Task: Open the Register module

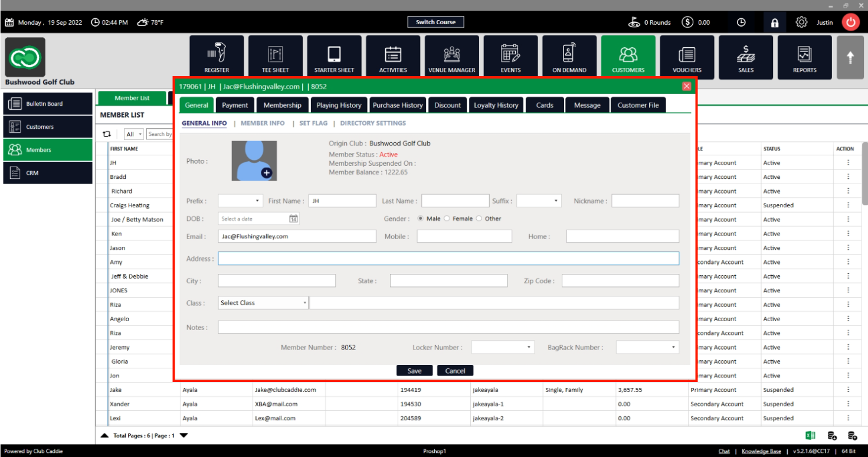Action: tap(217, 57)
